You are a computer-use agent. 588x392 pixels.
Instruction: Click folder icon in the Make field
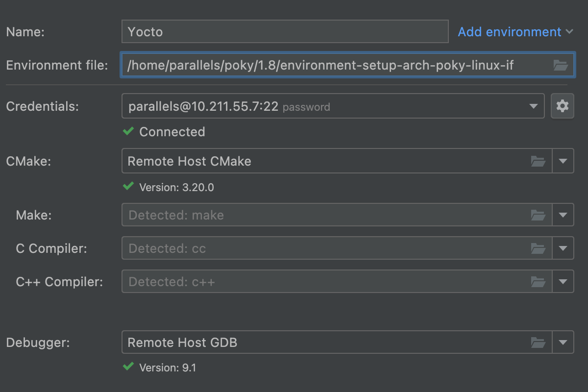(x=538, y=215)
